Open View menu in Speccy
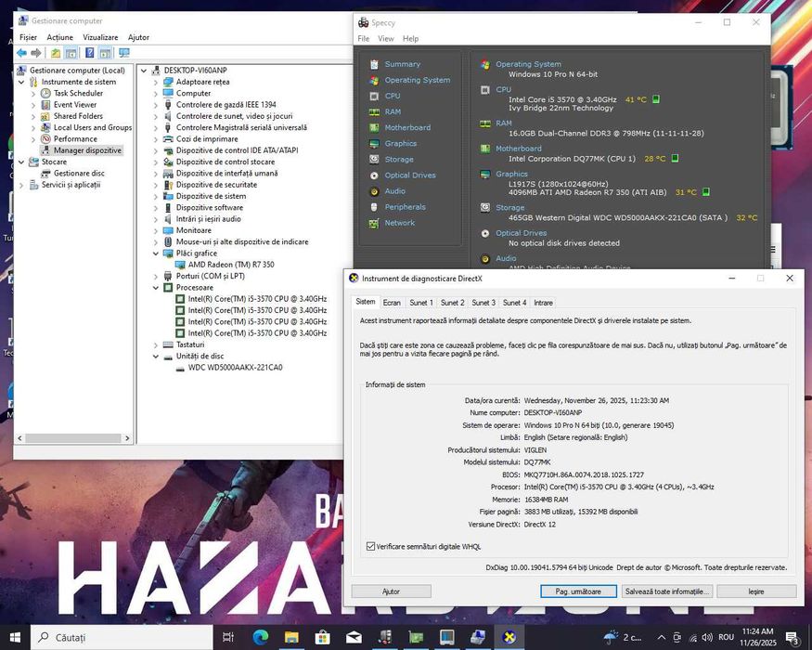This screenshot has height=650, width=812. tap(386, 39)
